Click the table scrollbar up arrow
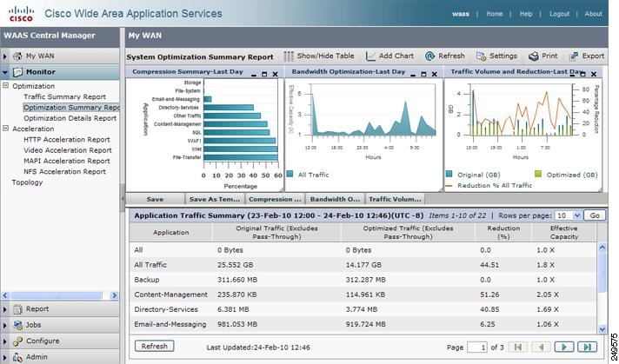This screenshot has height=364, width=619. [602, 248]
